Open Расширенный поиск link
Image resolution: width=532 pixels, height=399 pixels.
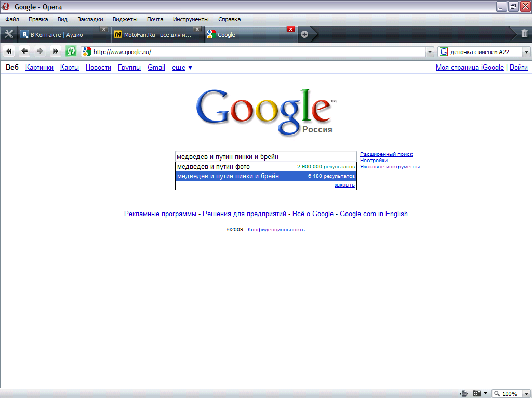(386, 154)
